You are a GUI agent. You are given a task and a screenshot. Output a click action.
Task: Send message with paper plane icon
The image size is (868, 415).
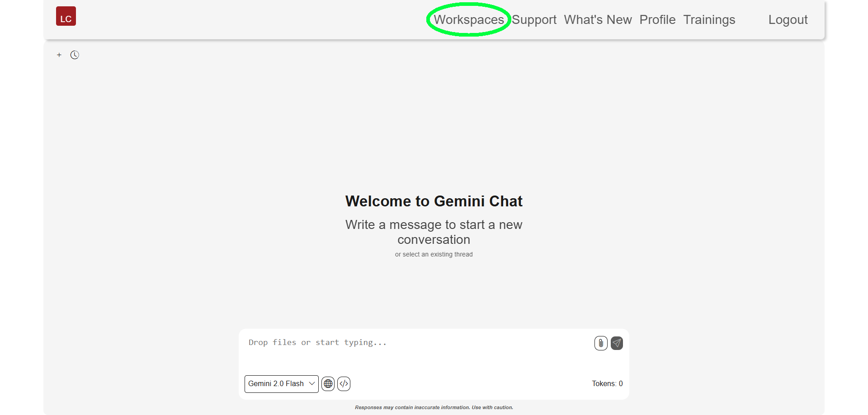(x=617, y=343)
